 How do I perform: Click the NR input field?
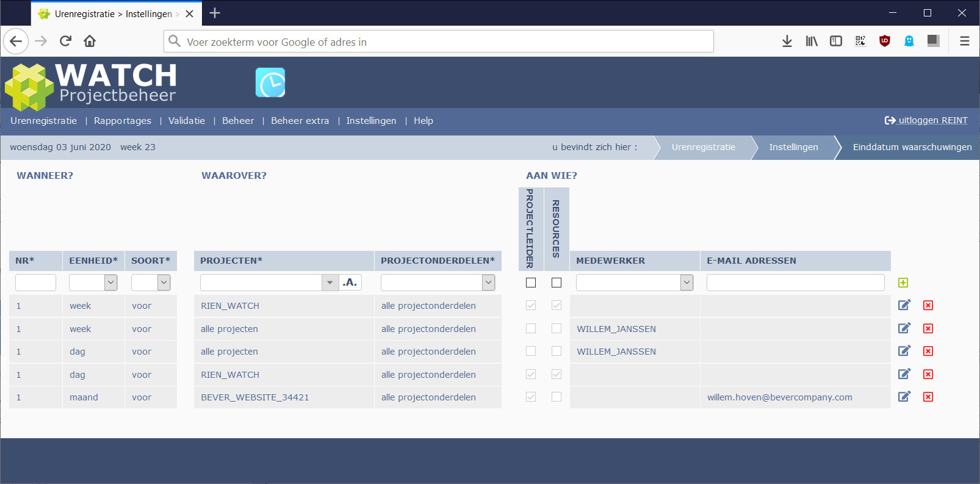pos(35,283)
